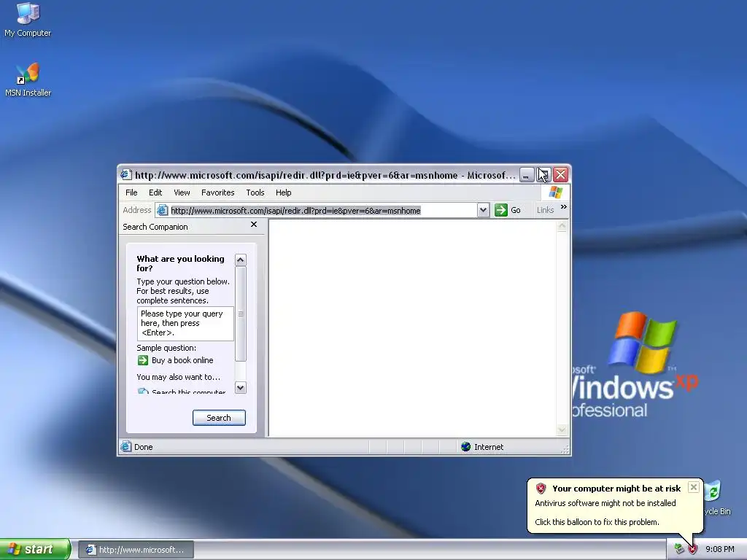747x560 pixels.
Task: Close the security alert balloon
Action: pyautogui.click(x=694, y=487)
